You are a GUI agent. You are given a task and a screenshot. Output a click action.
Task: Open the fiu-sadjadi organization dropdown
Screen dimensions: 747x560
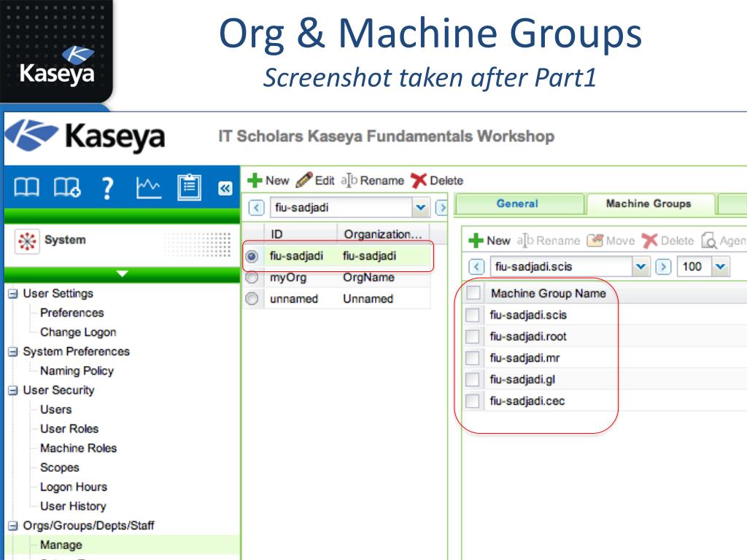click(x=420, y=208)
